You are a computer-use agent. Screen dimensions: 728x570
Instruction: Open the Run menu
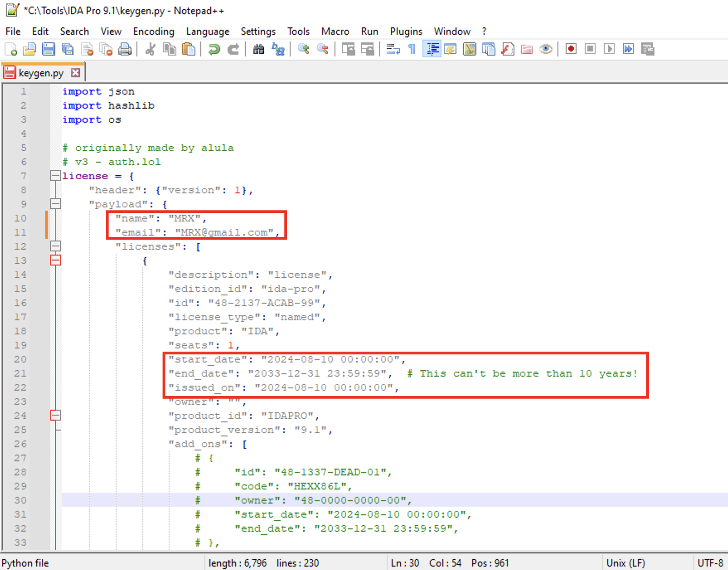pyautogui.click(x=369, y=31)
